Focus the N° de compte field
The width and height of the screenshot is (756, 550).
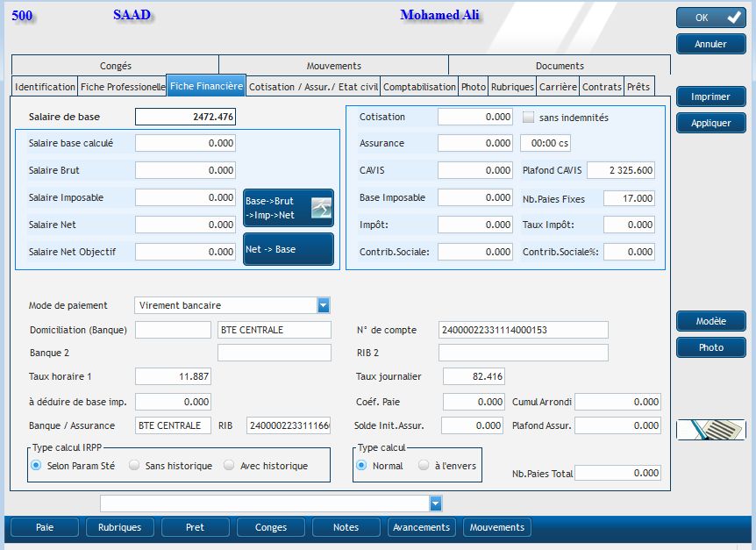coord(523,330)
